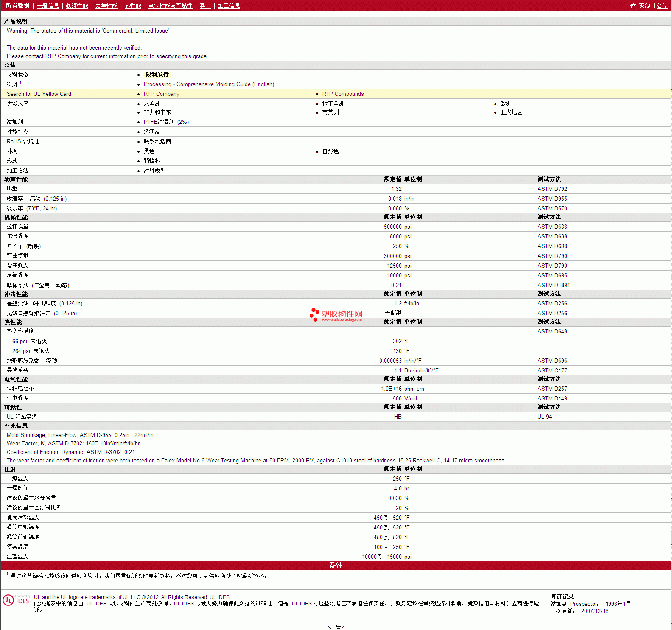Go to the 物理性能 tab
Screen dimensions: 672x630
[x=77, y=6]
